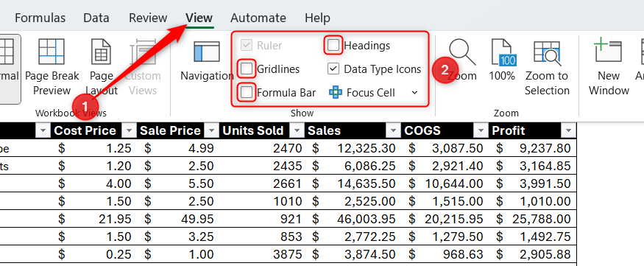Select the Units Sold cell 2470
Viewport: 644px width, 266px height.
point(261,148)
